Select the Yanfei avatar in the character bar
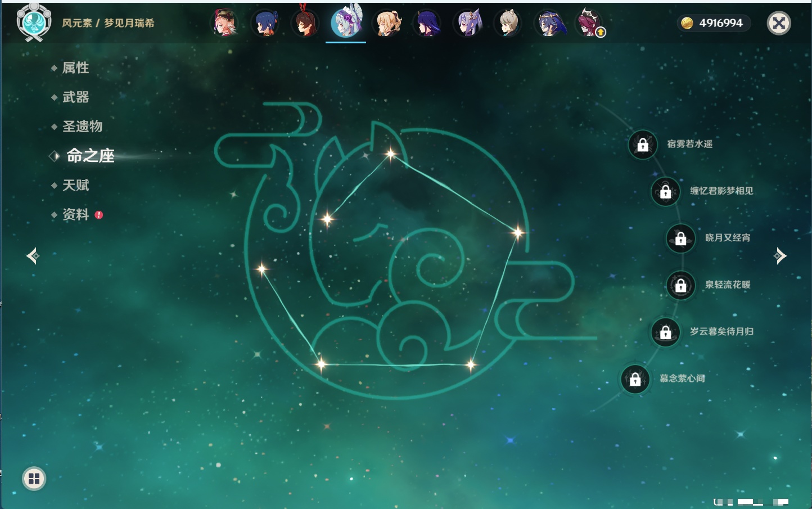The width and height of the screenshot is (812, 509). pyautogui.click(x=225, y=23)
